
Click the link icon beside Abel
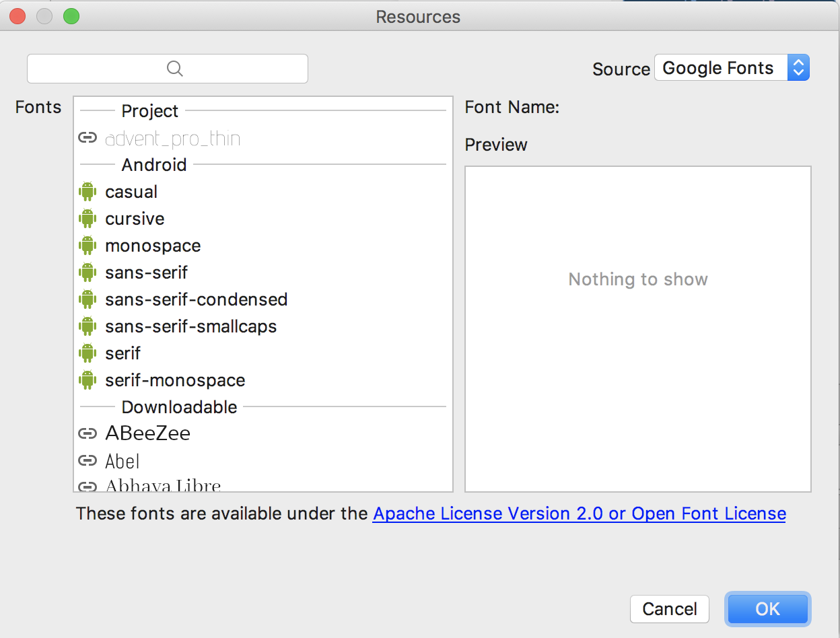87,460
